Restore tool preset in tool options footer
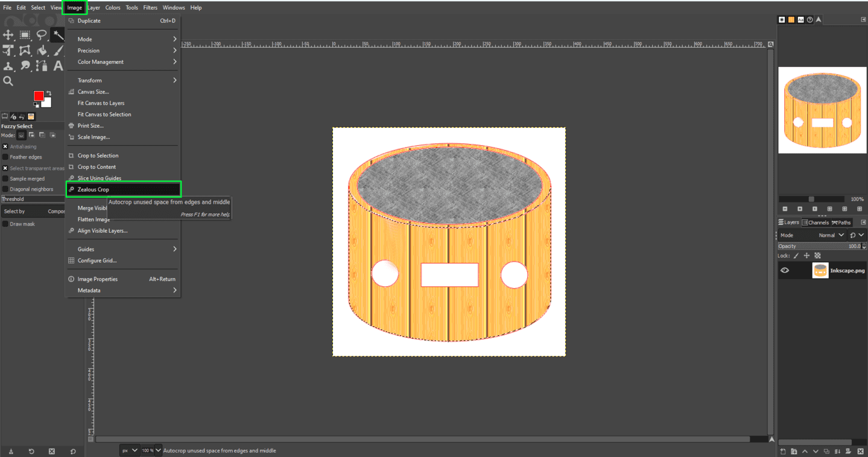 tap(31, 451)
